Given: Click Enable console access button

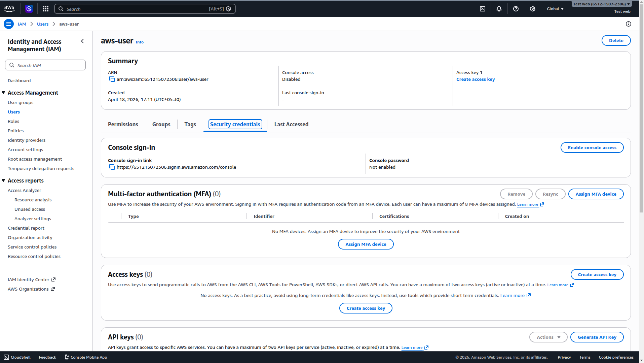Looking at the screenshot, I should [x=592, y=147].
